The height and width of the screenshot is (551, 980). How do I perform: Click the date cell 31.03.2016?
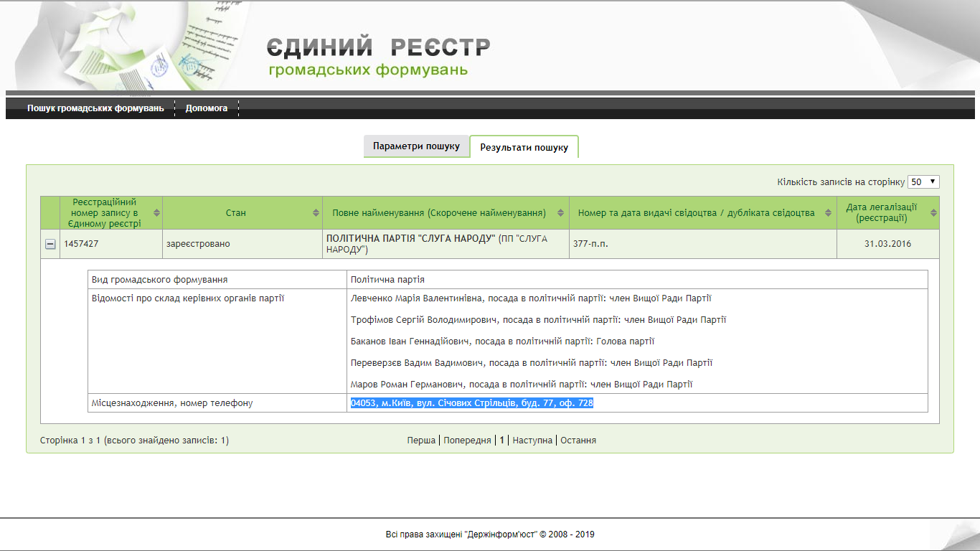click(888, 244)
